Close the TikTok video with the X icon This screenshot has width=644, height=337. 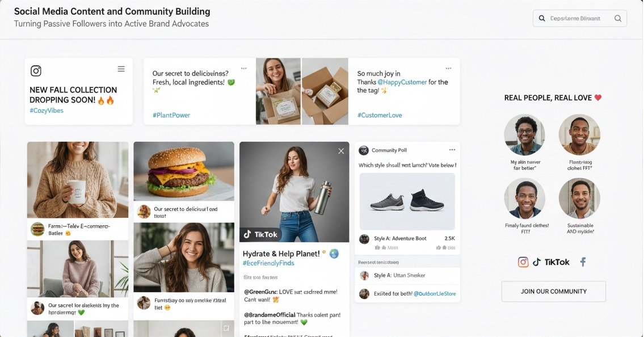pyautogui.click(x=341, y=151)
